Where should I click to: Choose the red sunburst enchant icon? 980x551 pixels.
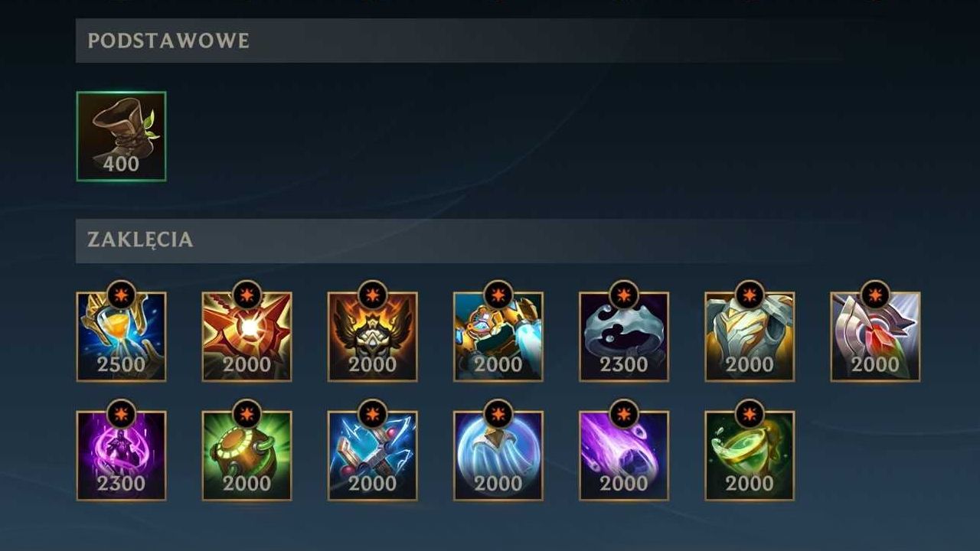click(247, 337)
